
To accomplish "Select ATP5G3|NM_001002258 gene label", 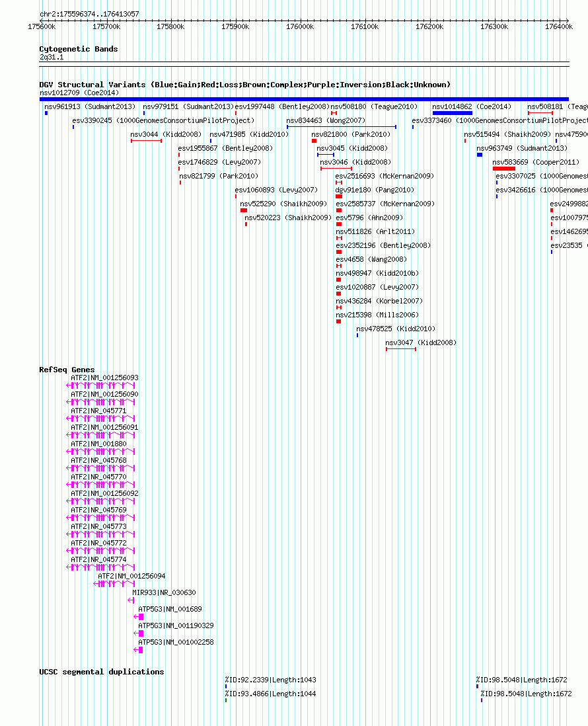I will coord(176,642).
